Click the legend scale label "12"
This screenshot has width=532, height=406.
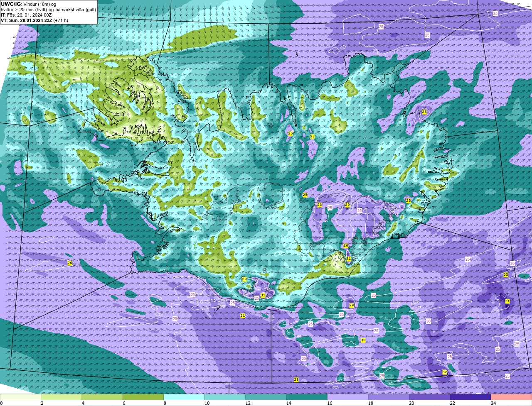pyautogui.click(x=247, y=403)
